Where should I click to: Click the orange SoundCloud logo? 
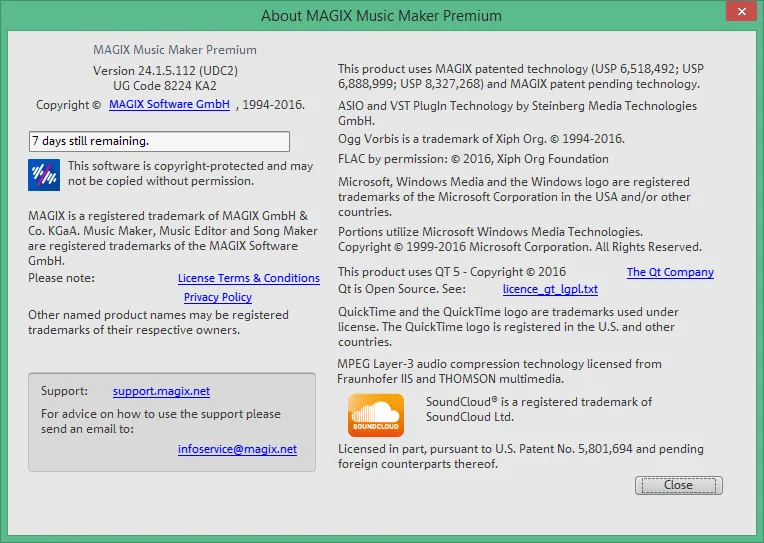pyautogui.click(x=376, y=415)
